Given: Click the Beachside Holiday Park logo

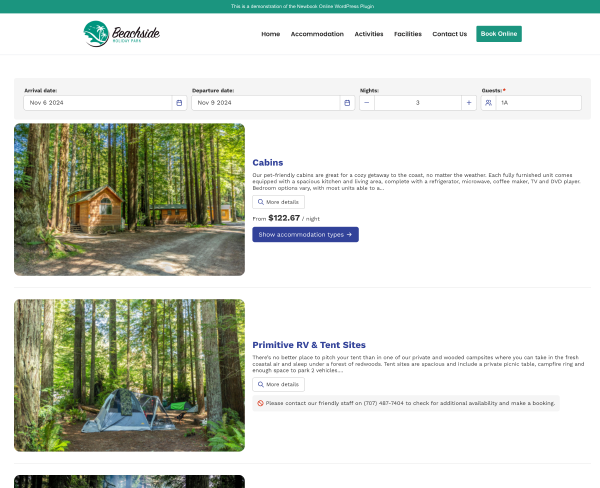Looking at the screenshot, I should tap(122, 34).
